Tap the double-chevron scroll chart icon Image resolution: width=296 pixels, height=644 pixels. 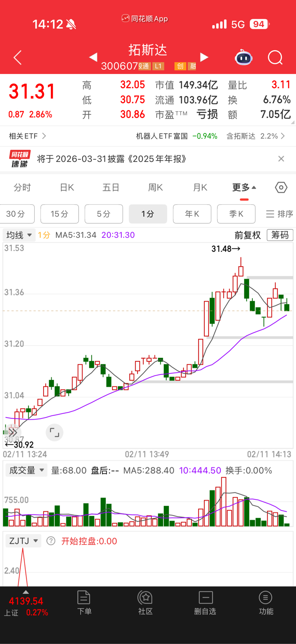point(12,432)
